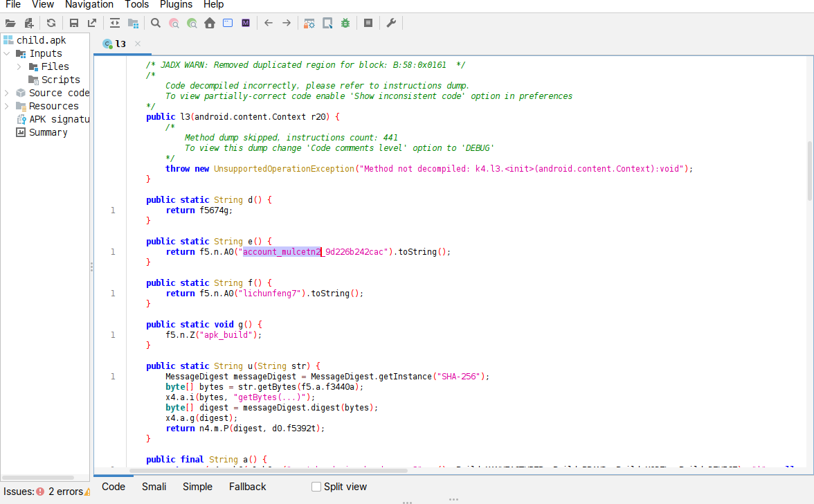Click the '2 errors' status text

click(x=65, y=491)
